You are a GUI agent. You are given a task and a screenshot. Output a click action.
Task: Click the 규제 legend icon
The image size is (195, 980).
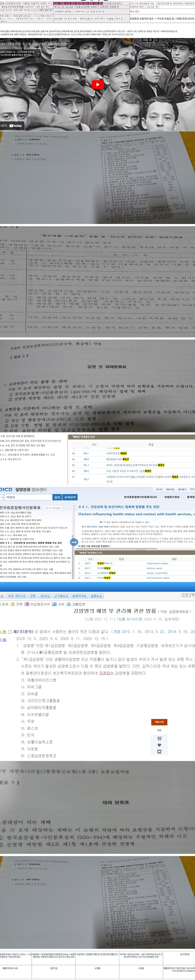coord(54,604)
